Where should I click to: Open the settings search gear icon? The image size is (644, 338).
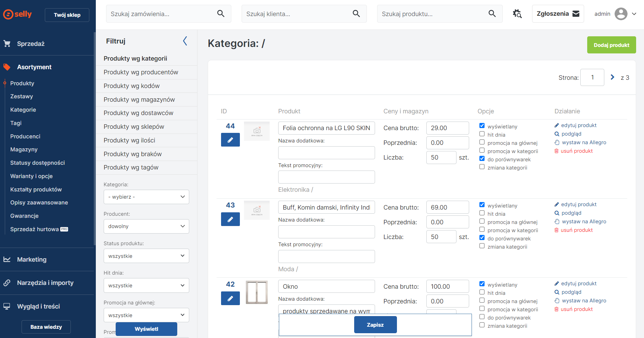click(x=517, y=14)
